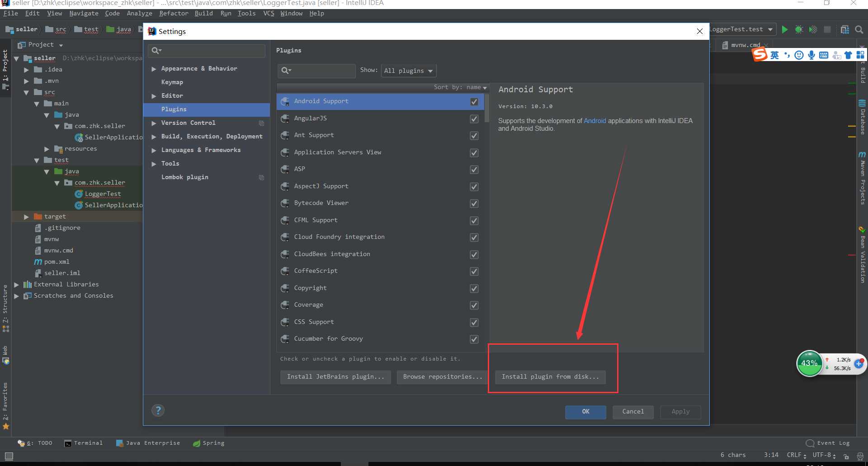Open the File menu

[x=10, y=14]
